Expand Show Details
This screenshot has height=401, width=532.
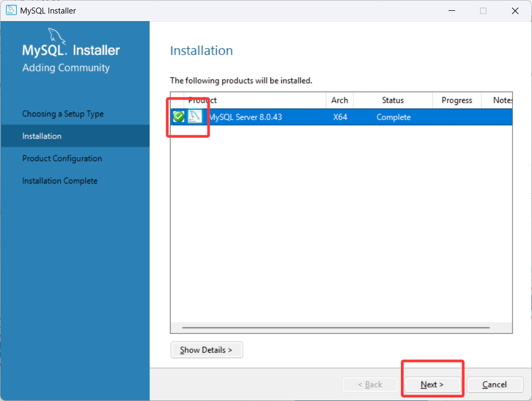tap(206, 350)
